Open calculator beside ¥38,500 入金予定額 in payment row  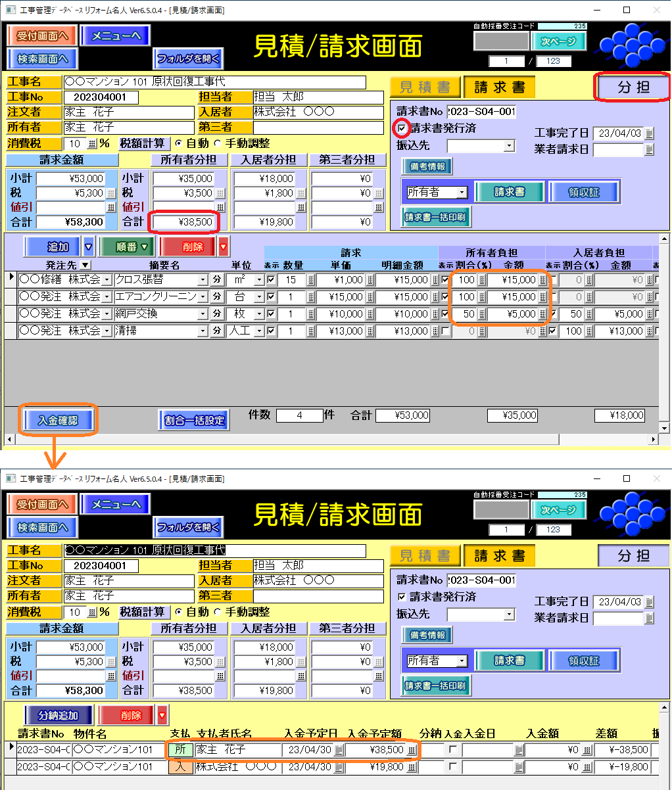412,750
